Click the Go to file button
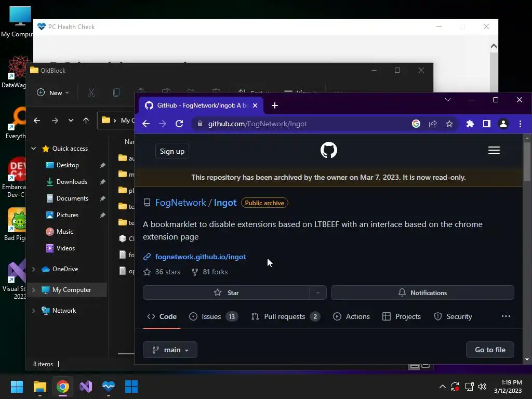 [490, 350]
